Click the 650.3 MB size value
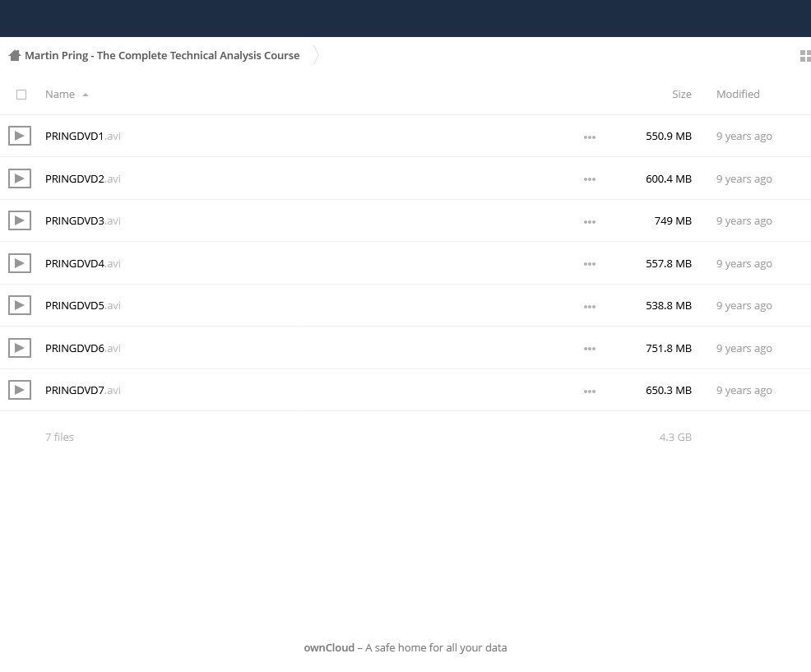 click(x=668, y=390)
